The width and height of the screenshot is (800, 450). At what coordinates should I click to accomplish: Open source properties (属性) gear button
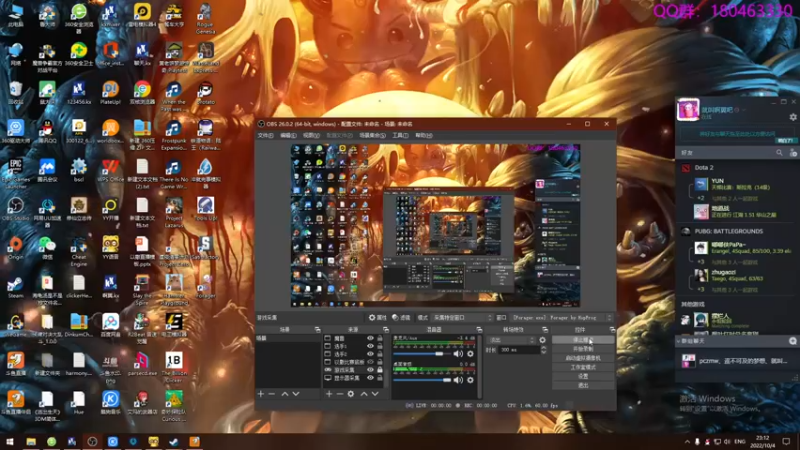coord(378,317)
